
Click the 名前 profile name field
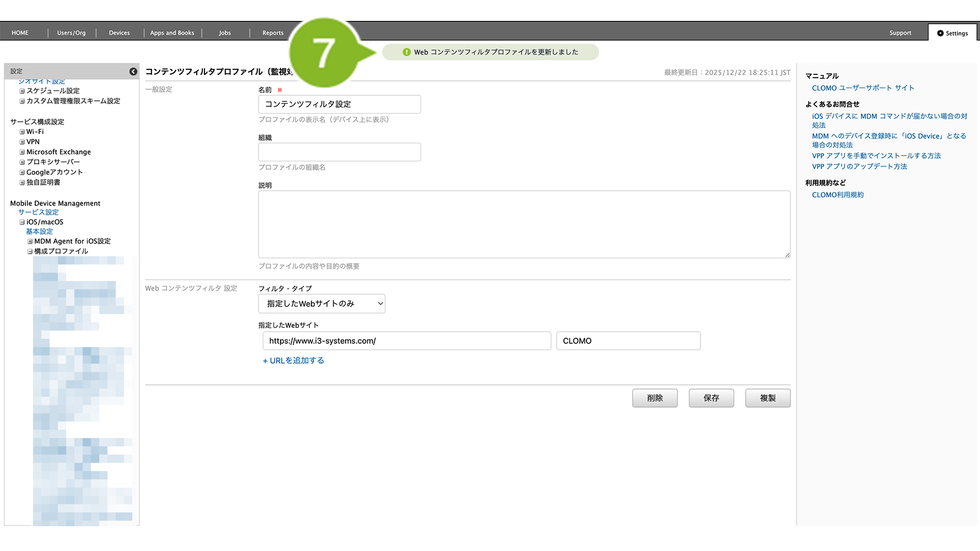click(339, 104)
